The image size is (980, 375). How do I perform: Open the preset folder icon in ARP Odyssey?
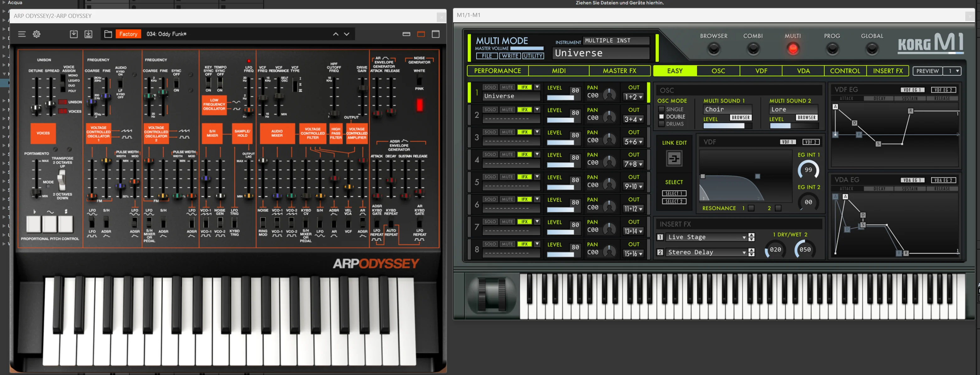click(x=108, y=34)
